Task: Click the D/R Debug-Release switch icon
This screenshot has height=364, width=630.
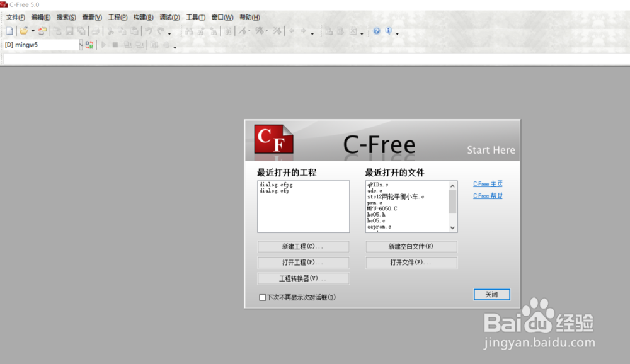Action: 89,45
